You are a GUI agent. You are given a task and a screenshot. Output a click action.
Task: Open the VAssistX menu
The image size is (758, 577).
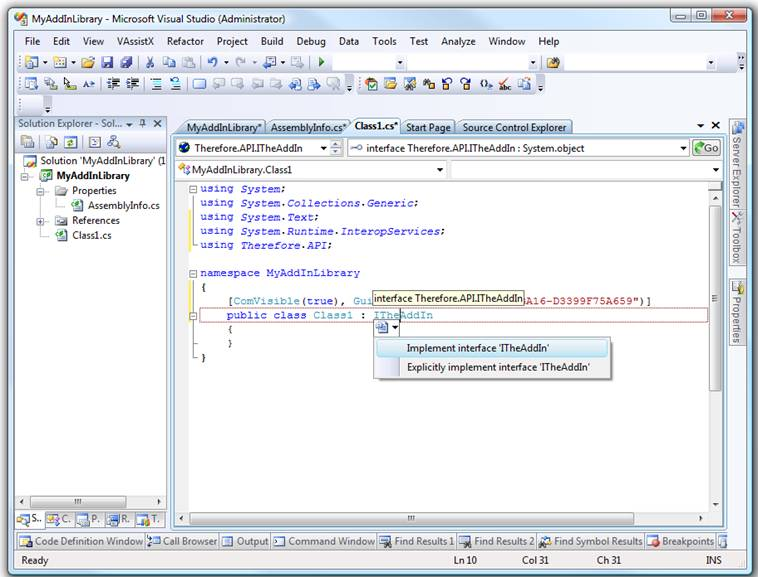point(135,42)
